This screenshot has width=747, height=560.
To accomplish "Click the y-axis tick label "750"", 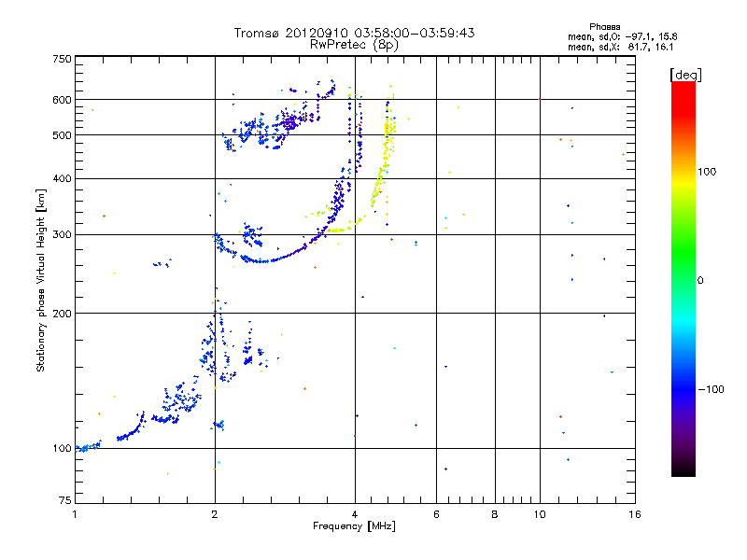I will (62, 59).
